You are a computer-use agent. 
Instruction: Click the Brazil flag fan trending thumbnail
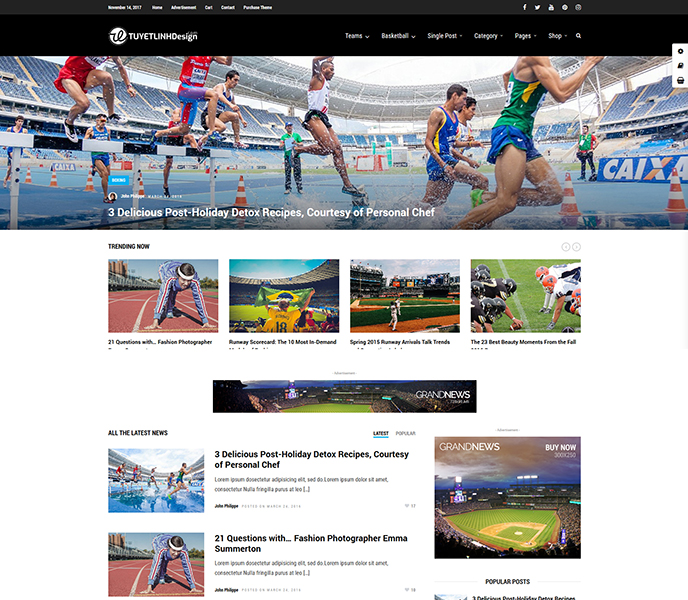(284, 296)
